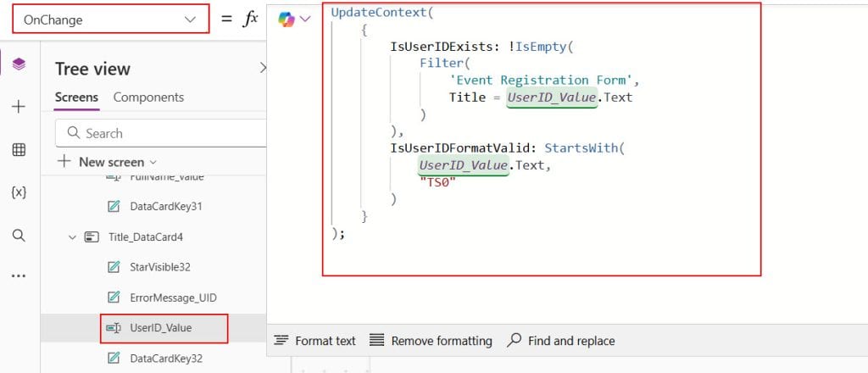Screen dimensions: 868x373
Task: Select DataCardKey31 in the tree
Action: (166, 207)
